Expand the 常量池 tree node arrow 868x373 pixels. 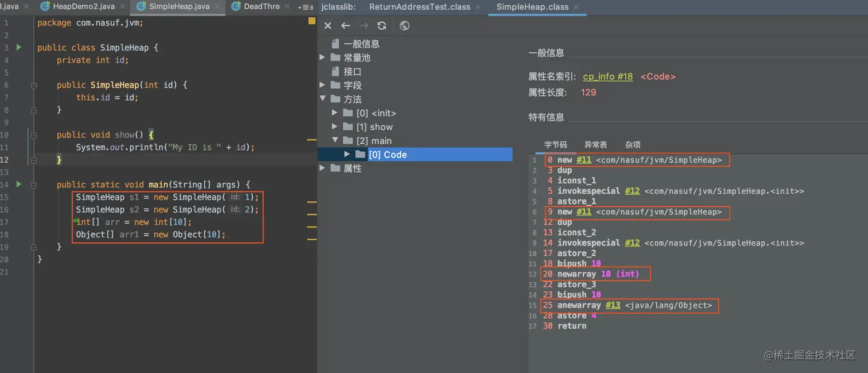click(322, 57)
